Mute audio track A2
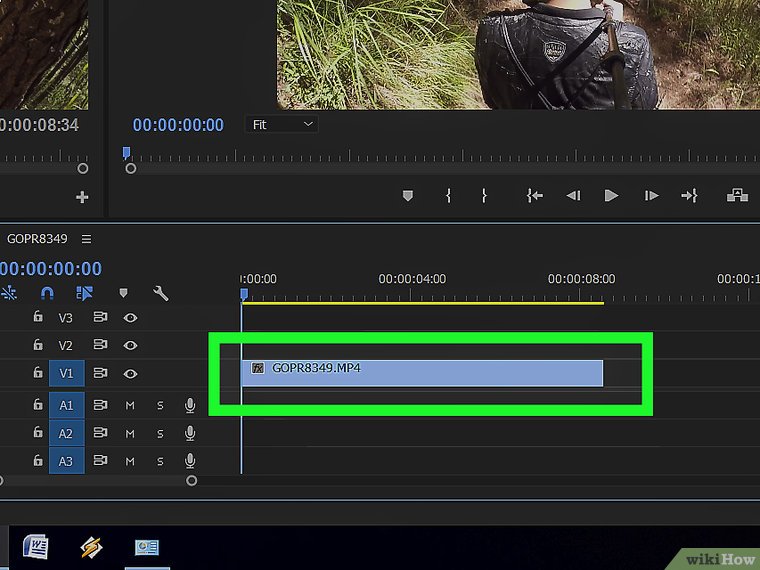The width and height of the screenshot is (760, 570). pyautogui.click(x=130, y=434)
